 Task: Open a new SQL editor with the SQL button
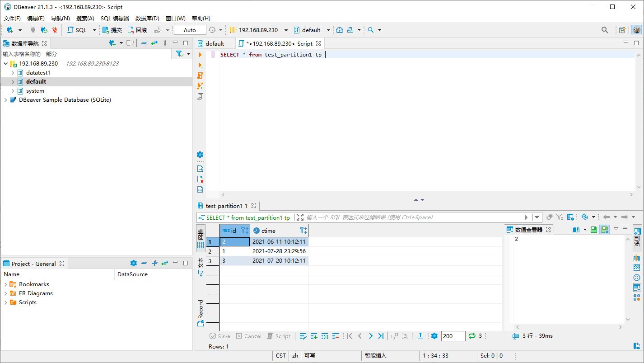coord(77,30)
